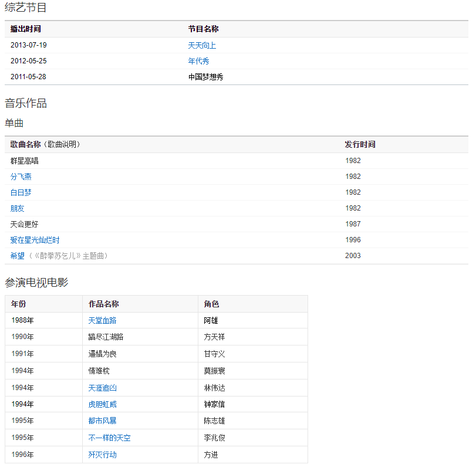Image resolution: width=476 pixels, height=471 pixels.
Task: Click the 发行时间 column header
Action: click(x=360, y=144)
